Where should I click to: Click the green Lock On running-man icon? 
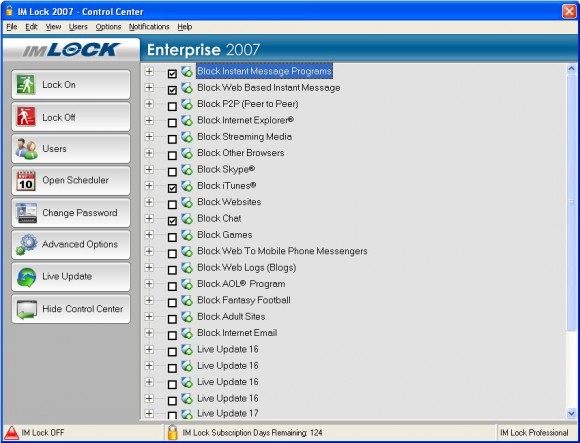click(26, 85)
